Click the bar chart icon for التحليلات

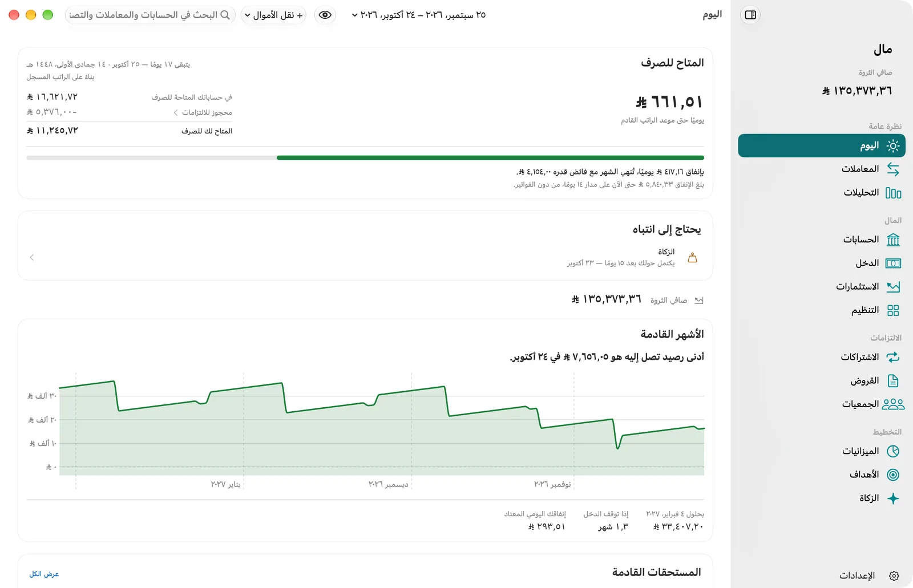893,193
